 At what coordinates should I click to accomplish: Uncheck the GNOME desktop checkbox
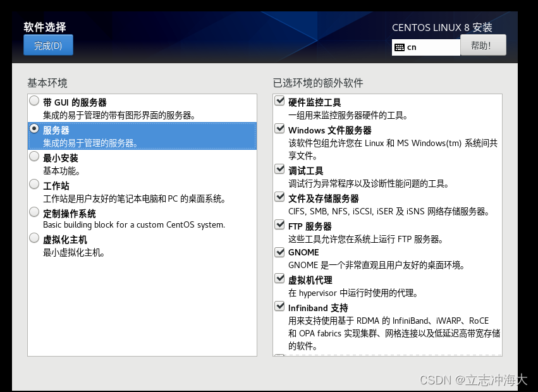point(279,252)
